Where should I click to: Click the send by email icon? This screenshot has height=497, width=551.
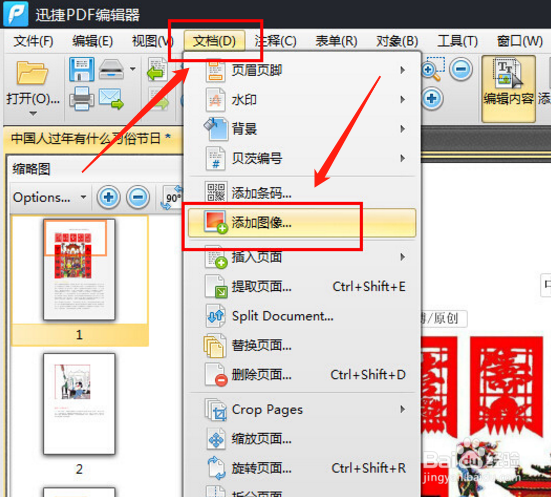click(x=111, y=99)
